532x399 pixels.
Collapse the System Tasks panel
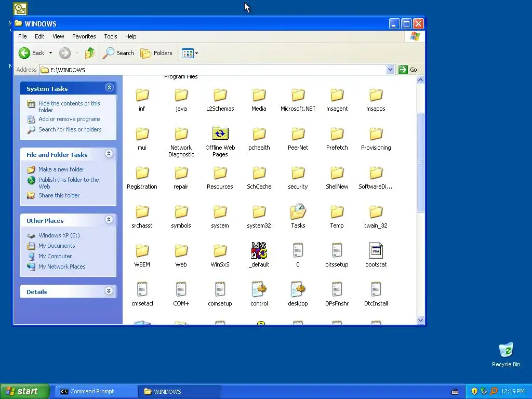pos(109,88)
